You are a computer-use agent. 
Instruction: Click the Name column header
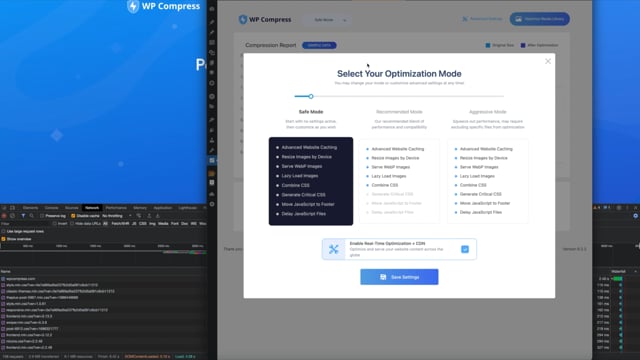click(x=6, y=271)
